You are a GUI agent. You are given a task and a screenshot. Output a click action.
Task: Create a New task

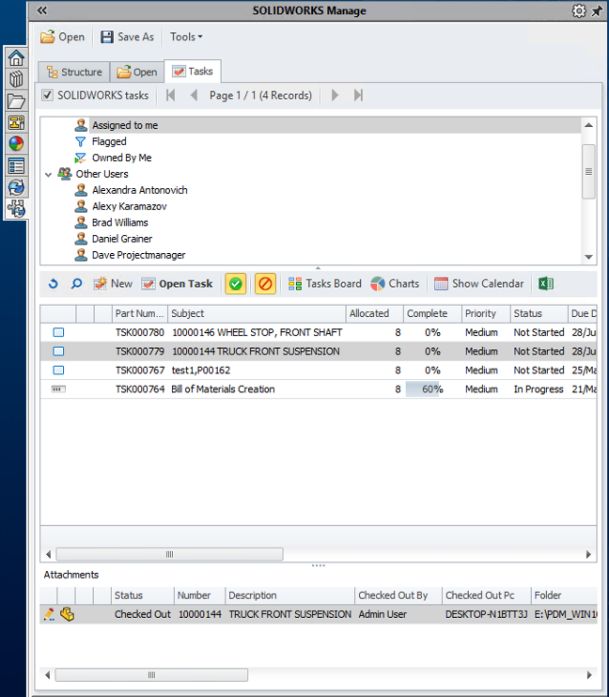[x=113, y=284]
